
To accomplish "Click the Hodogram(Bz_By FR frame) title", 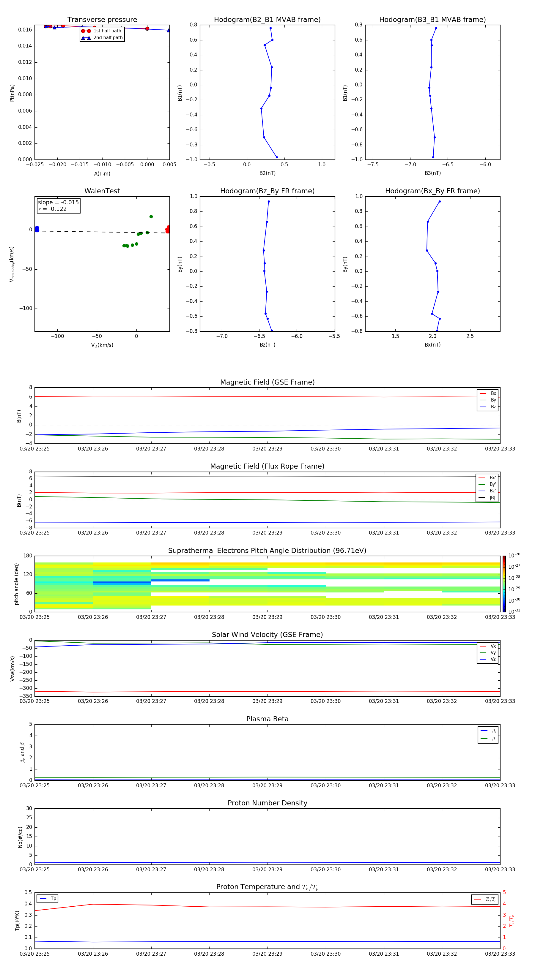I will [x=267, y=191].
